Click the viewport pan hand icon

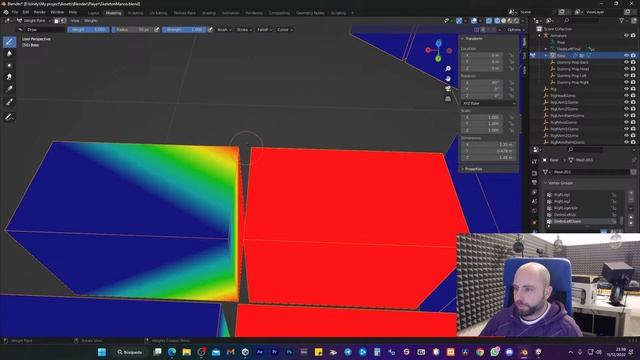448,78
